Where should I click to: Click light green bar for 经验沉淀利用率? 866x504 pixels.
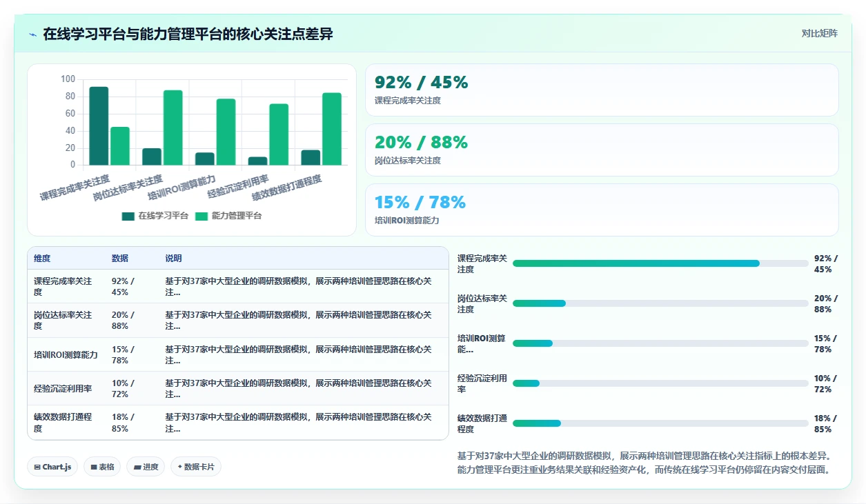[x=279, y=134]
